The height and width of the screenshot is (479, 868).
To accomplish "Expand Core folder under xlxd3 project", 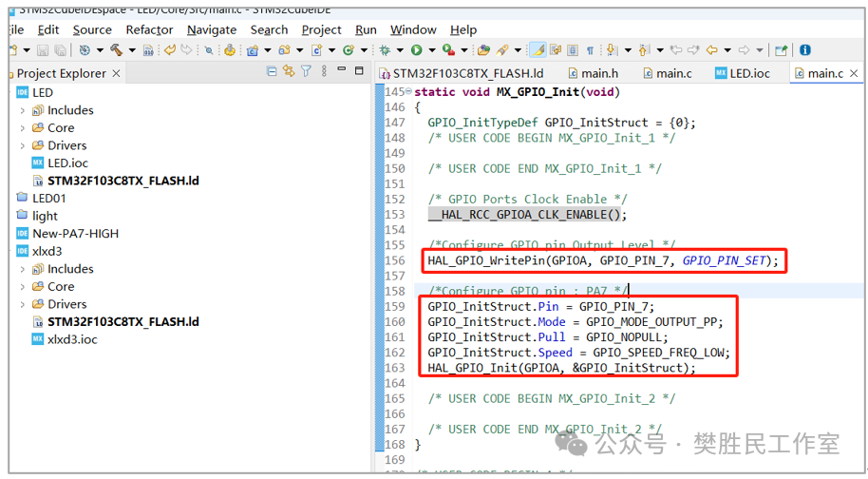I will [22, 287].
